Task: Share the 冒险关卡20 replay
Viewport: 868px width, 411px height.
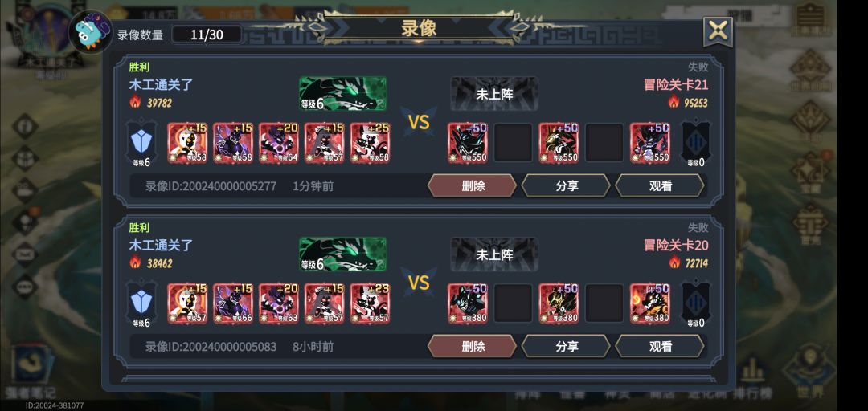Action: click(x=566, y=346)
